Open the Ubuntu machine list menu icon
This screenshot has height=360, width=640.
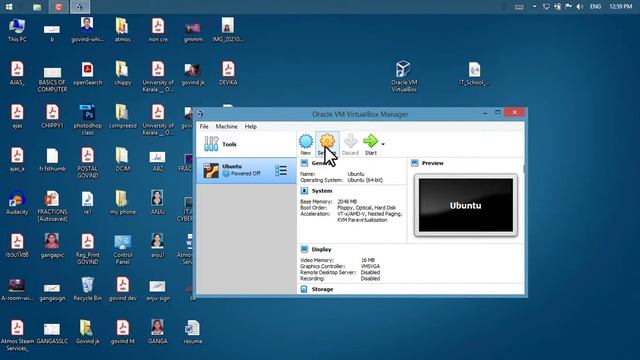click(x=281, y=170)
